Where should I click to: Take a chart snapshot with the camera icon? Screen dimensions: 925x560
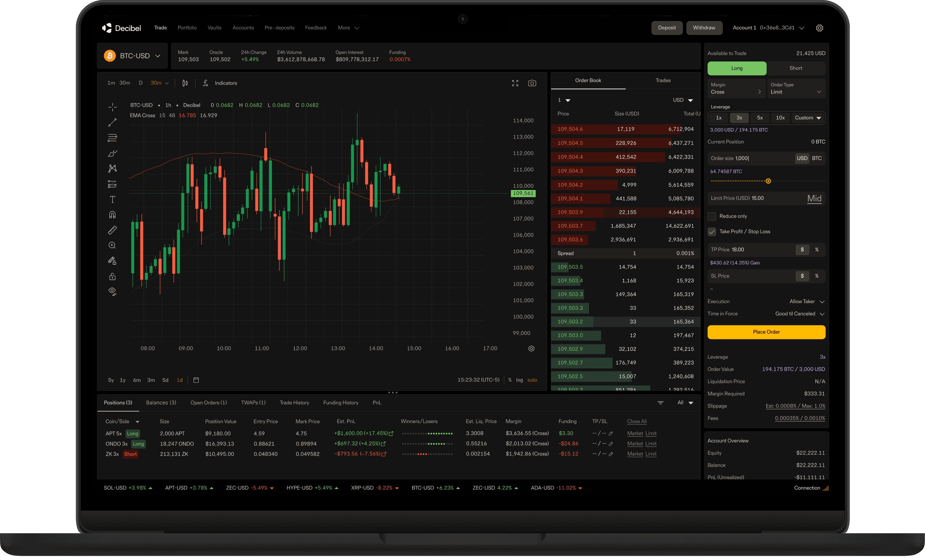[532, 83]
